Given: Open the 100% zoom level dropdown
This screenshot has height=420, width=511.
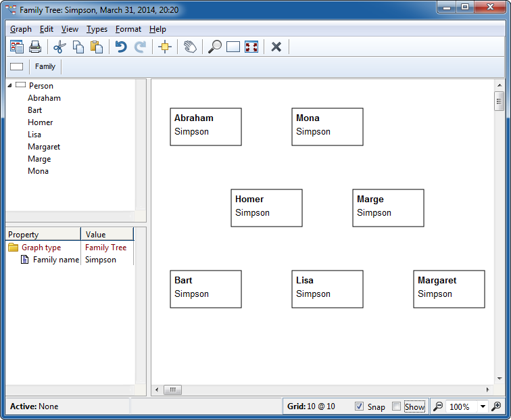Looking at the screenshot, I should click(483, 406).
